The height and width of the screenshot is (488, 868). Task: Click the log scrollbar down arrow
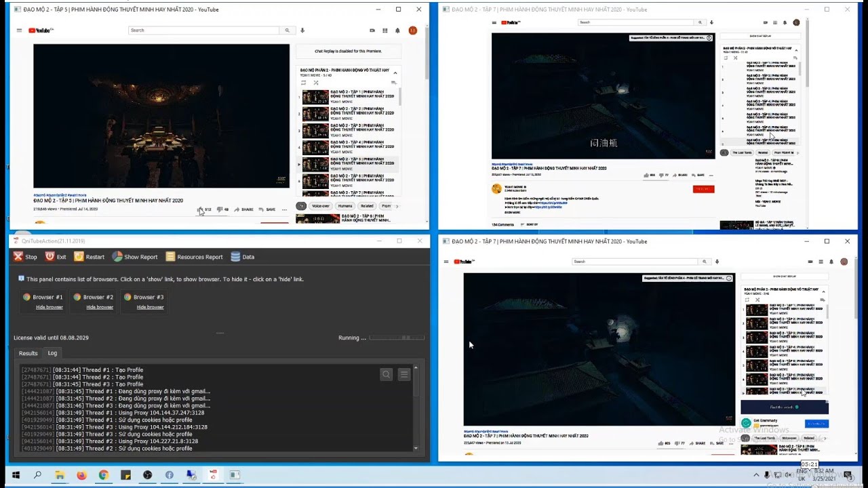pos(416,448)
